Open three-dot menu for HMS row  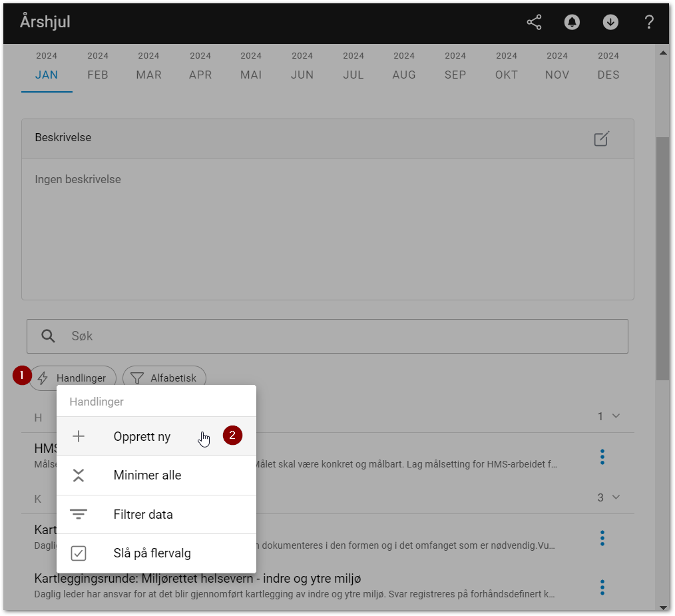(602, 457)
